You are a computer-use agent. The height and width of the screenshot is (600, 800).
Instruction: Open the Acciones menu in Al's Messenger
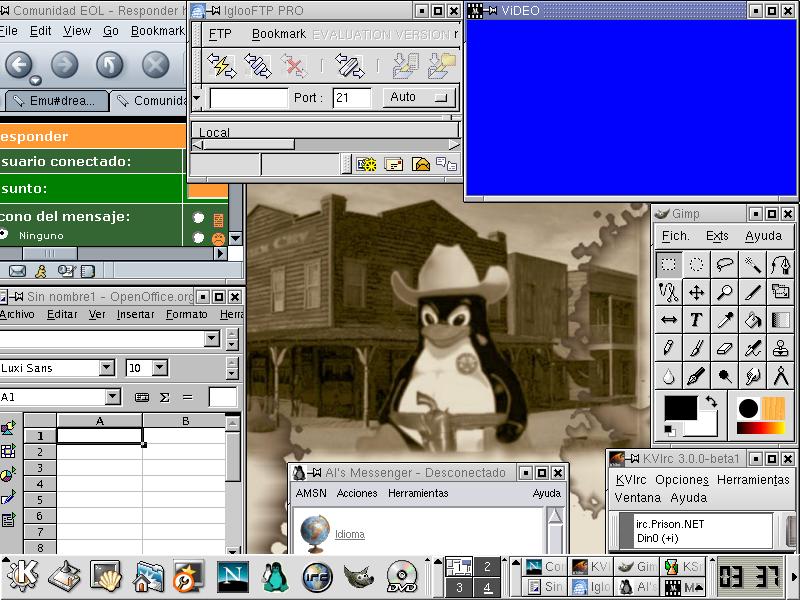(x=357, y=493)
